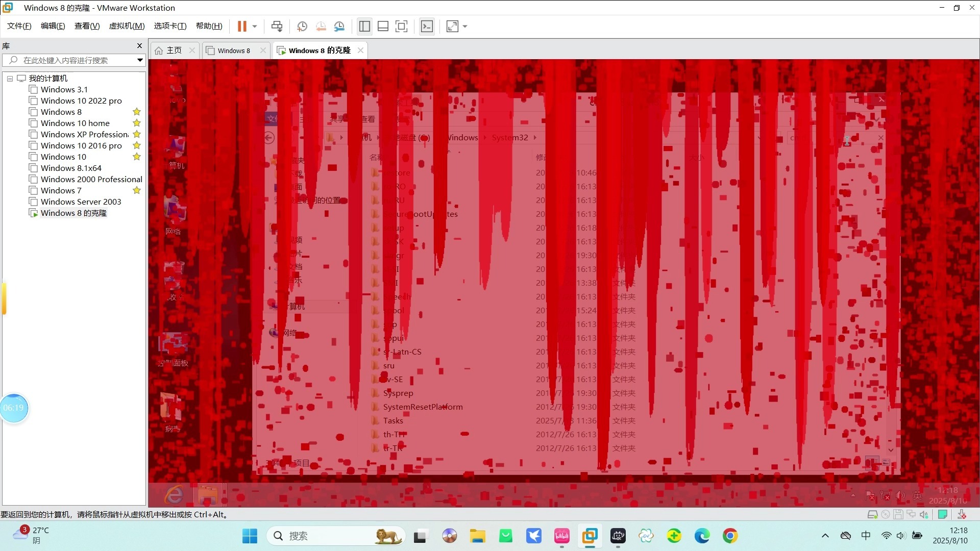Toggle favorite star for Windows 8
This screenshot has width=980, height=551.
pyautogui.click(x=137, y=112)
